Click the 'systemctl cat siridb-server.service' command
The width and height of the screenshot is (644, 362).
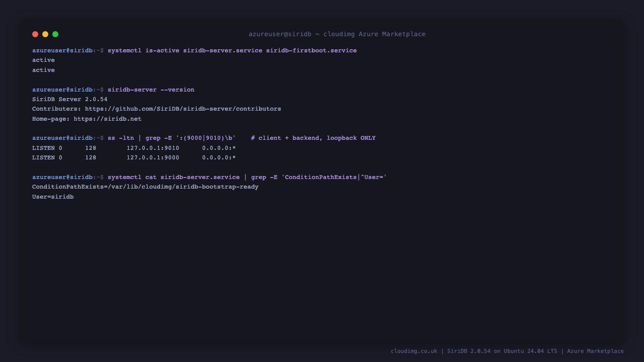[x=247, y=177]
